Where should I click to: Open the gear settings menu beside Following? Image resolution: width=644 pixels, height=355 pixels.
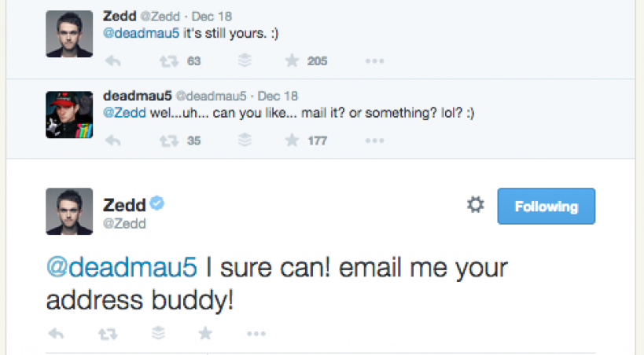click(x=475, y=206)
